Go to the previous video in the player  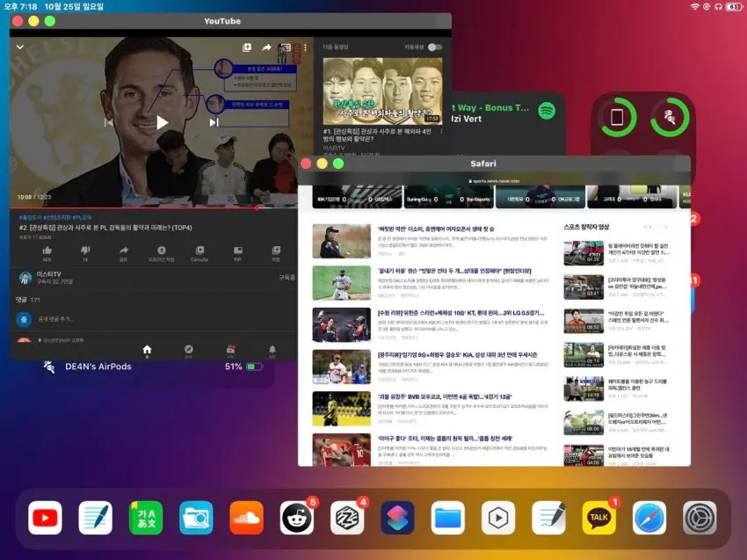coord(109,122)
